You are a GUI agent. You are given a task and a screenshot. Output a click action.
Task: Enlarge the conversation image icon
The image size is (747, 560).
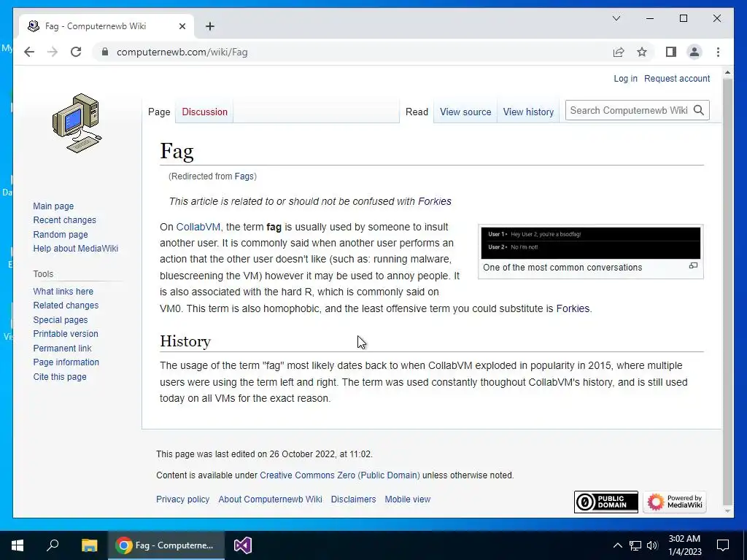click(693, 265)
